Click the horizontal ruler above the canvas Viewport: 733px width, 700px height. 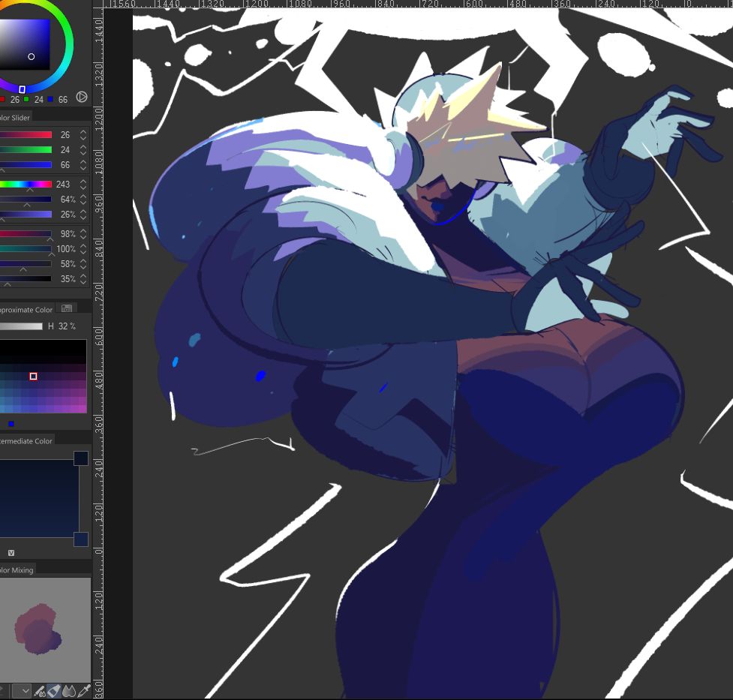pyautogui.click(x=418, y=5)
